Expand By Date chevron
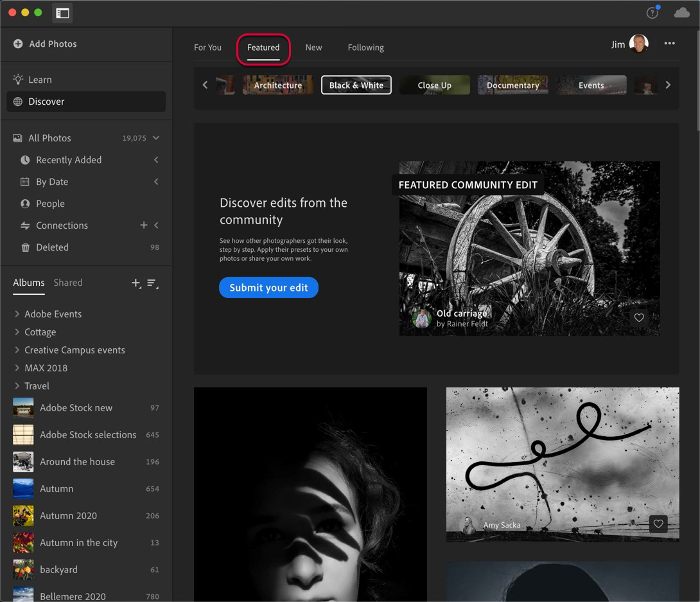Screen dimensions: 700x602 pos(156,181)
